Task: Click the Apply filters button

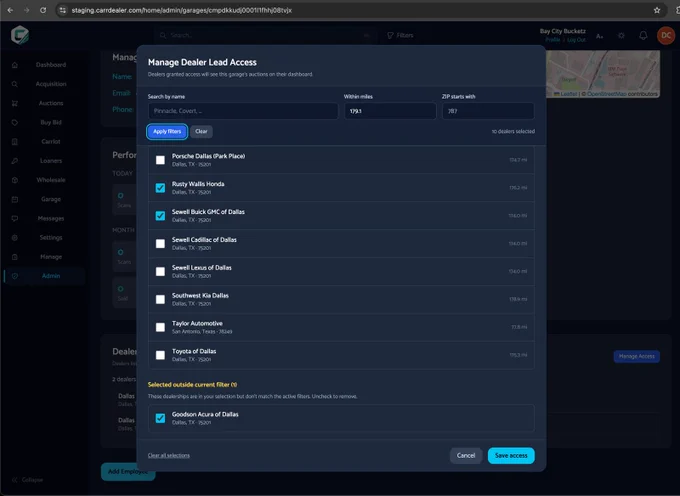Action: pyautogui.click(x=167, y=131)
